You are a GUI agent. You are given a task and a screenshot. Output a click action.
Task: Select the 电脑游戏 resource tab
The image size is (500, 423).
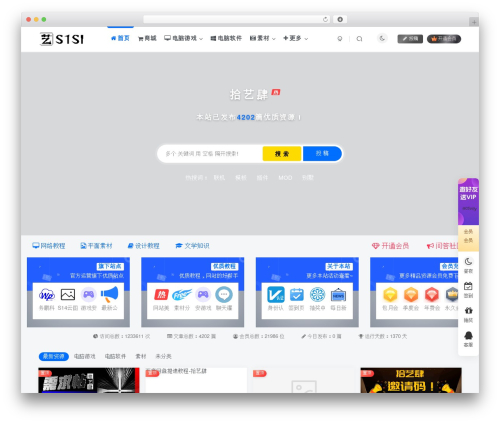coord(84,356)
